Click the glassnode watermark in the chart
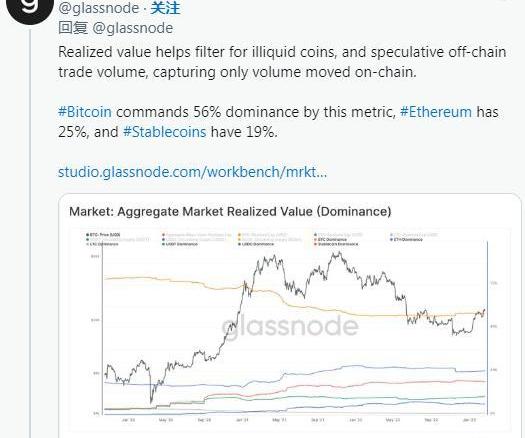The width and height of the screenshot is (525, 438). coord(290,326)
